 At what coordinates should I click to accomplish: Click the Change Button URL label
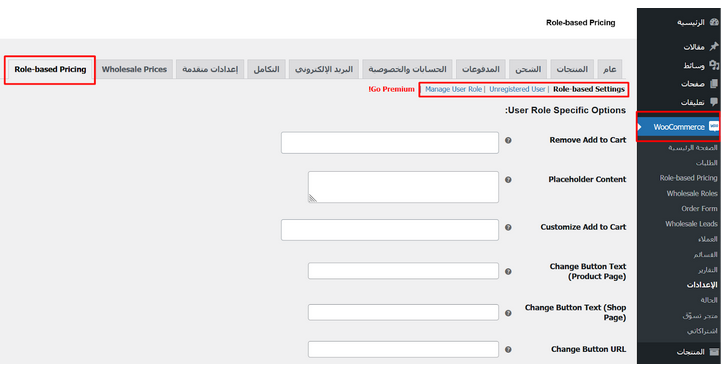tap(588, 349)
